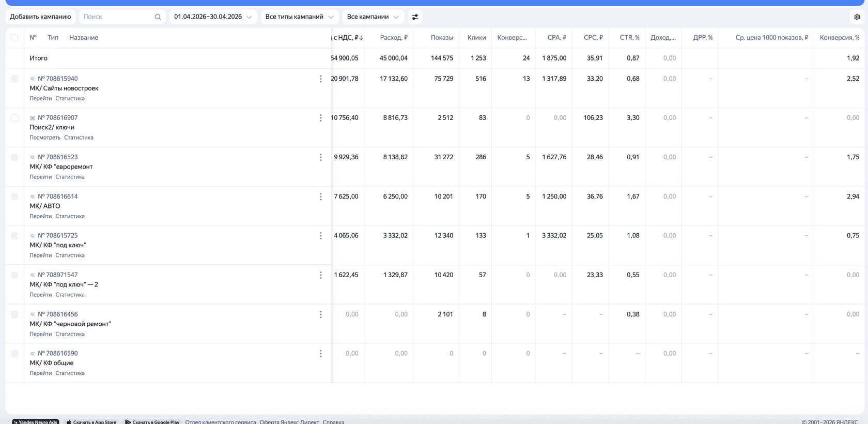Check the box for Поиск2/ ключи campaign
Viewport: 868px width, 424px height.
click(14, 118)
